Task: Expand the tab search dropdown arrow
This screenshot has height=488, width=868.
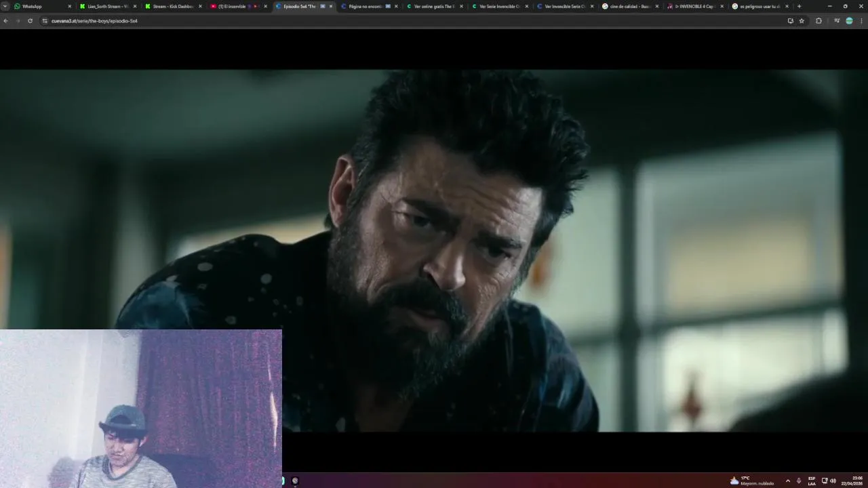Action: (x=5, y=6)
